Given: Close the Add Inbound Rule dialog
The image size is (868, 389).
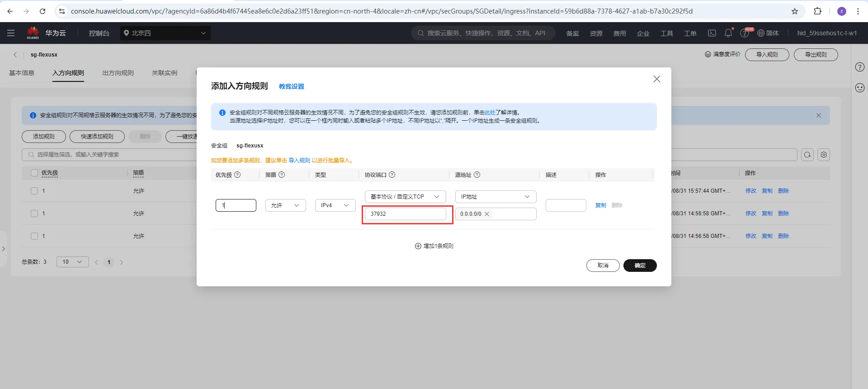Looking at the screenshot, I should [x=657, y=79].
